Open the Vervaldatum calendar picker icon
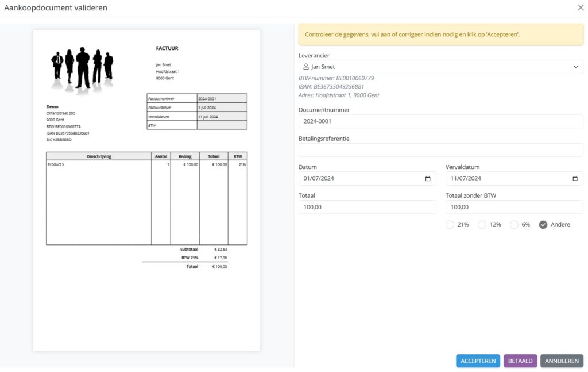 (575, 179)
